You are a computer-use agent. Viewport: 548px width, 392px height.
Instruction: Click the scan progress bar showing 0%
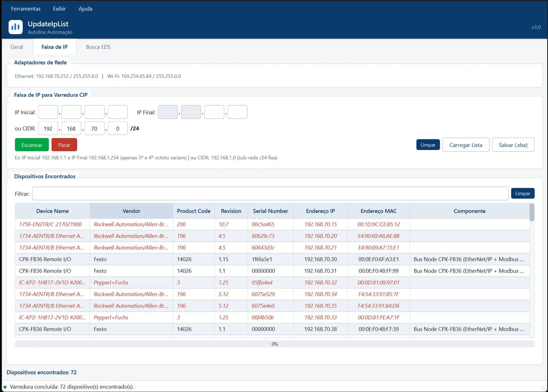(x=275, y=344)
